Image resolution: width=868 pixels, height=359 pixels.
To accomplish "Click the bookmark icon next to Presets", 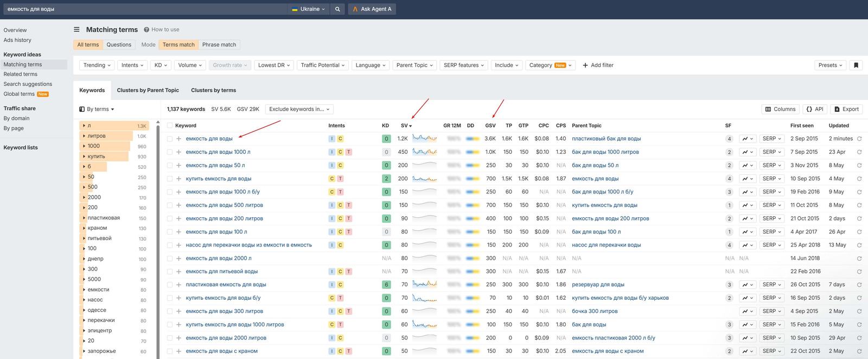I will pyautogui.click(x=856, y=65).
